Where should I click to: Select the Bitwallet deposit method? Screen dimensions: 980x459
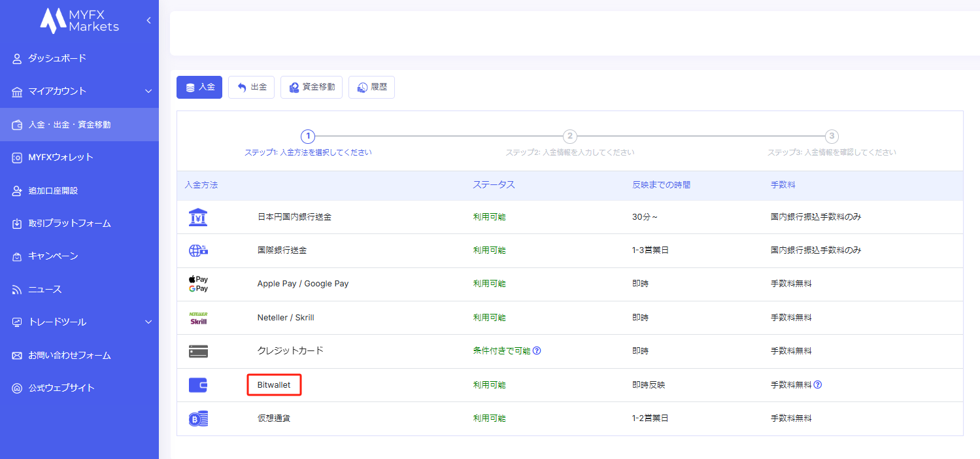pyautogui.click(x=274, y=385)
